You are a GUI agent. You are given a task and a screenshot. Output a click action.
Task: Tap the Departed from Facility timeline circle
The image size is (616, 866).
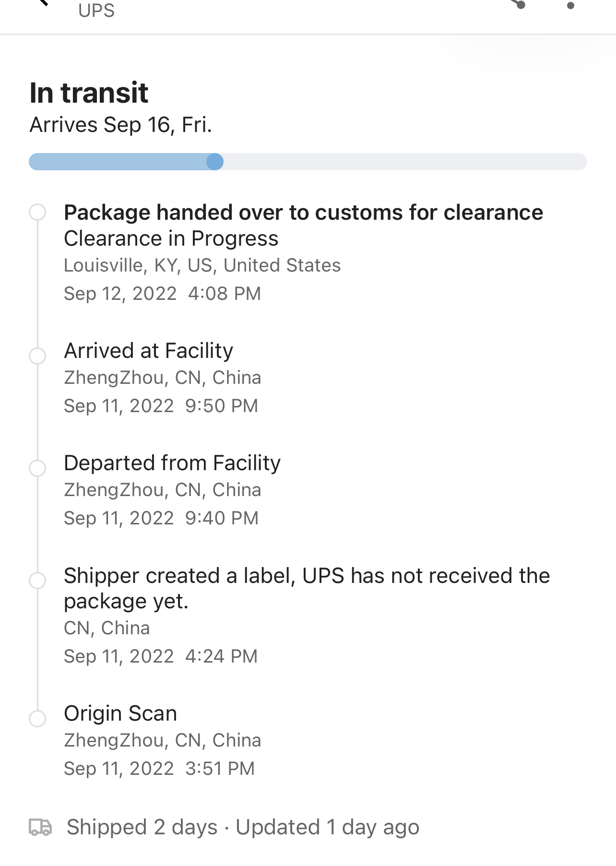click(x=37, y=468)
